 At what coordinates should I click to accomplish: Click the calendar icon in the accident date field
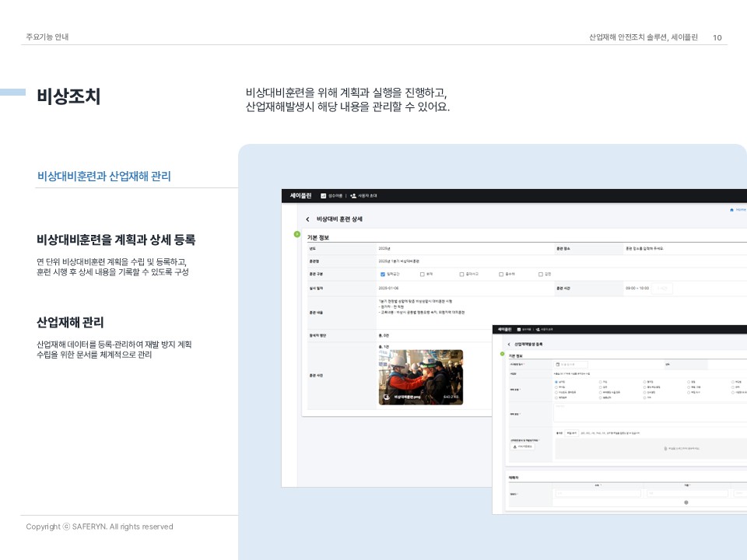(559, 364)
